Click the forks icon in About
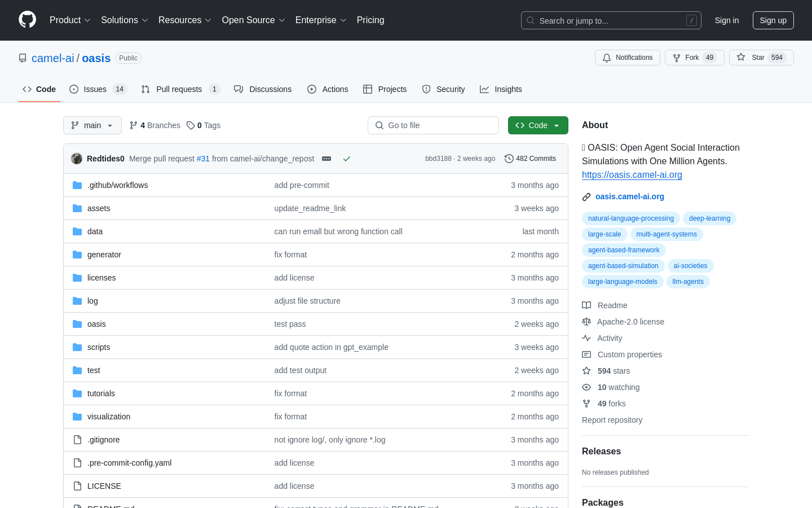812x508 pixels. 586,404
